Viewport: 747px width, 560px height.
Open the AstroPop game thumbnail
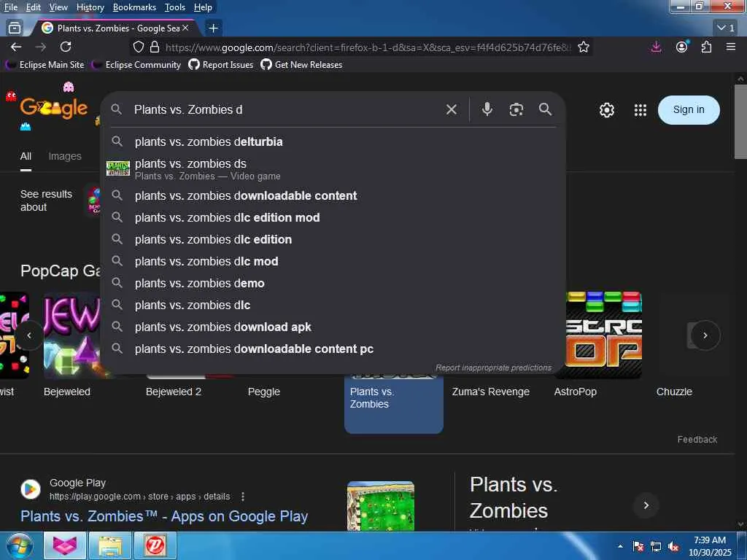[603, 335]
